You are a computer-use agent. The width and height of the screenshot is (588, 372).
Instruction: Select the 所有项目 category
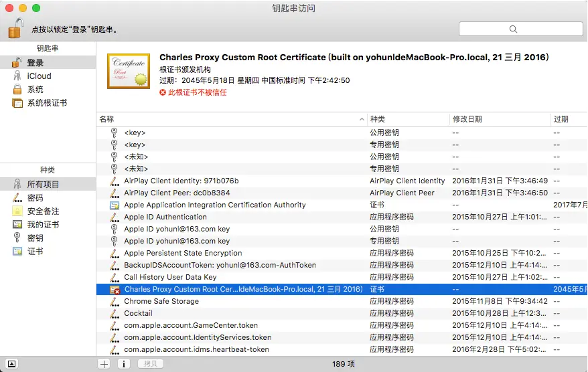[48, 184]
